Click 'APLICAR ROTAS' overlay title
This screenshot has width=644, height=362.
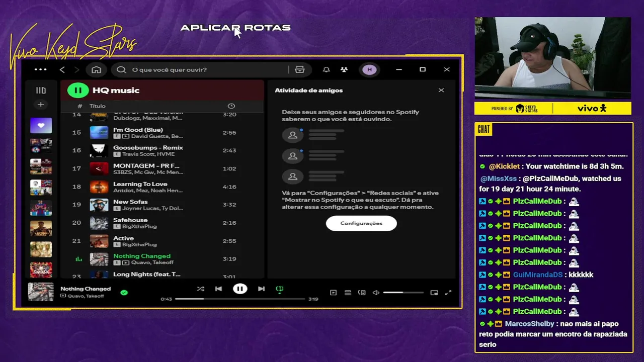tap(235, 28)
